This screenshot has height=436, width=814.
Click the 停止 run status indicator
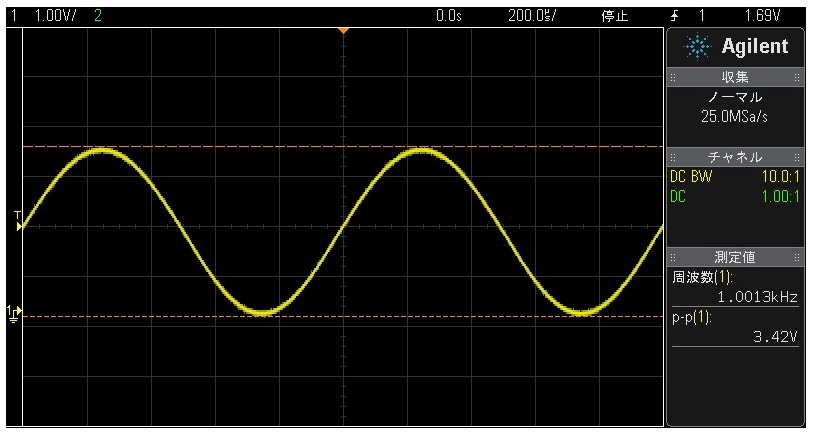613,16
